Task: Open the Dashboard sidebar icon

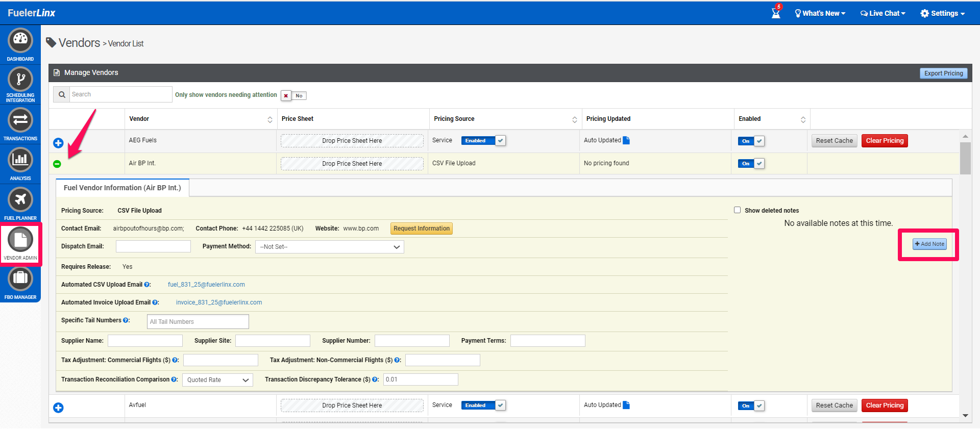Action: click(x=20, y=40)
